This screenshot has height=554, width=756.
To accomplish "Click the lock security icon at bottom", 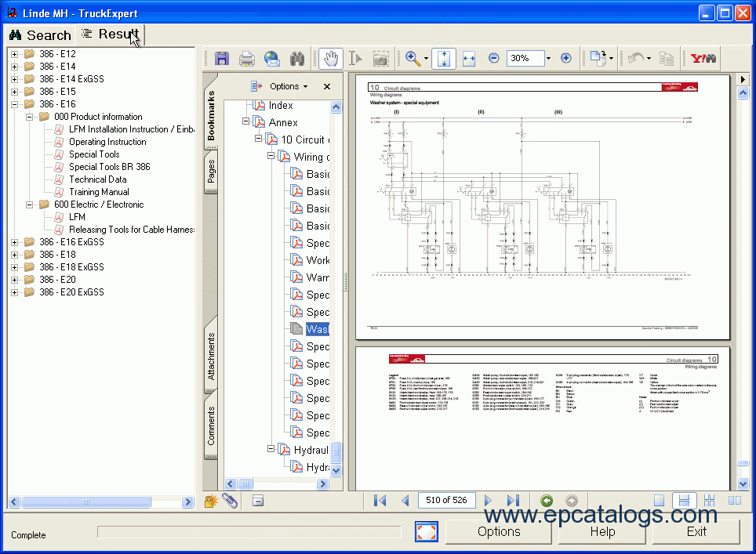I will pos(211,501).
